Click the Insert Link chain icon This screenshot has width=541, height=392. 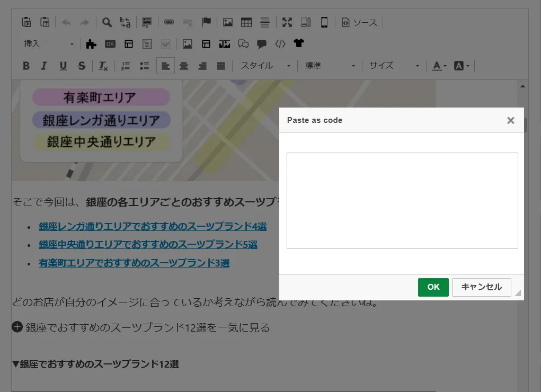(169, 22)
